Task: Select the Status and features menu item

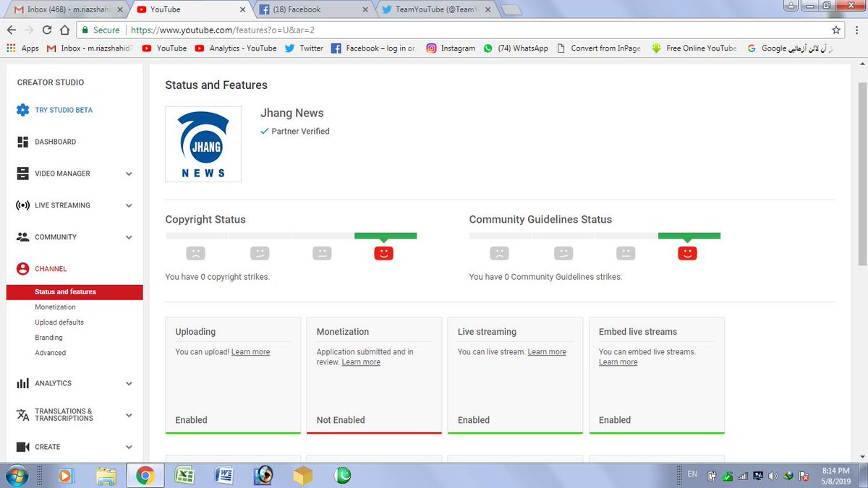Action: point(74,292)
